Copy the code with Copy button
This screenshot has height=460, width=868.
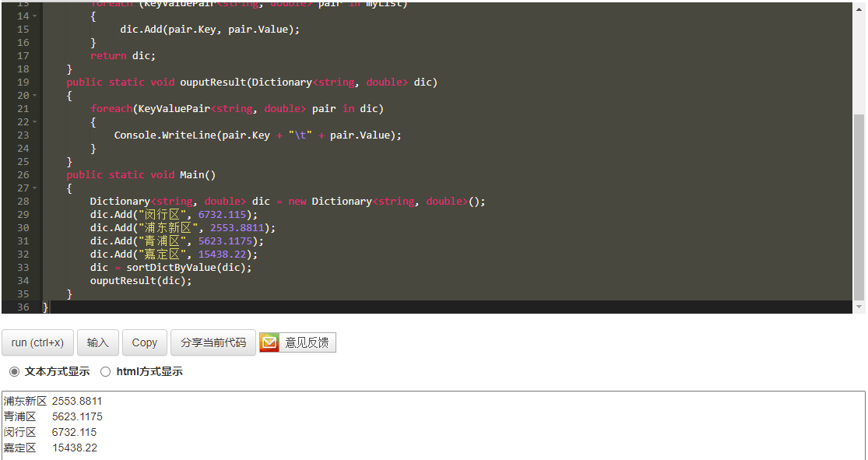[145, 342]
